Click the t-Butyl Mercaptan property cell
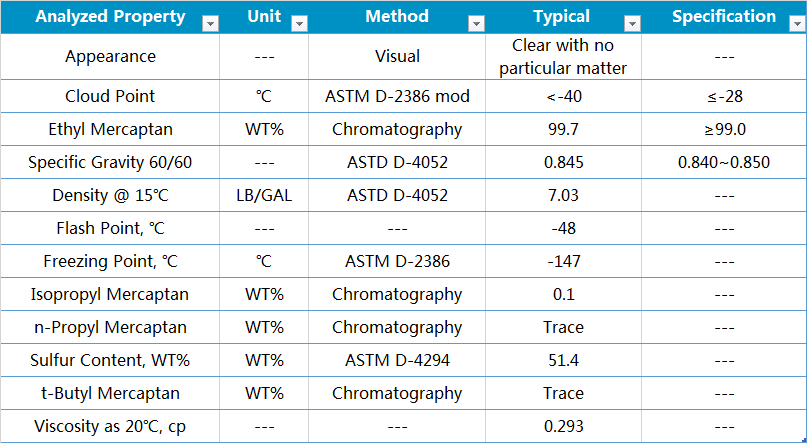 point(110,393)
